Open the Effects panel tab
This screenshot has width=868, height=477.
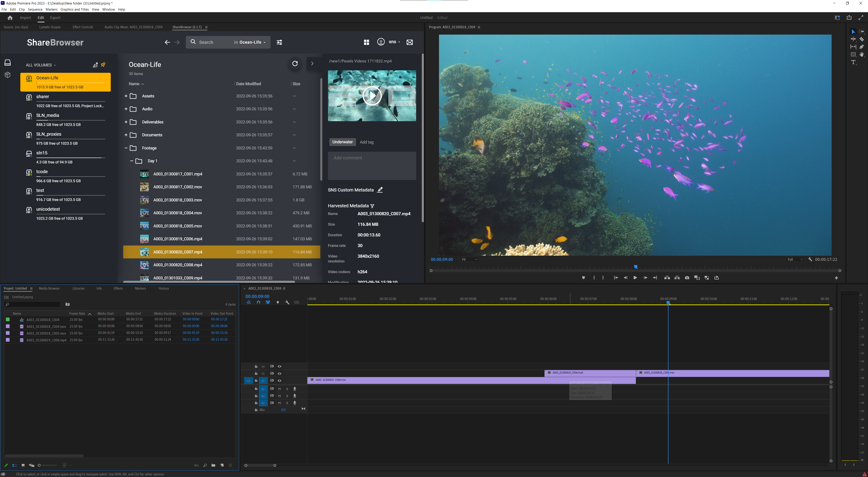[118, 288]
